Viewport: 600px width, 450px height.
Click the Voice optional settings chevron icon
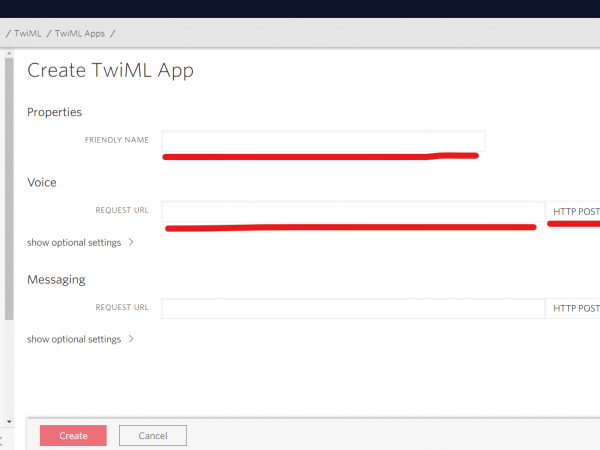(x=131, y=242)
